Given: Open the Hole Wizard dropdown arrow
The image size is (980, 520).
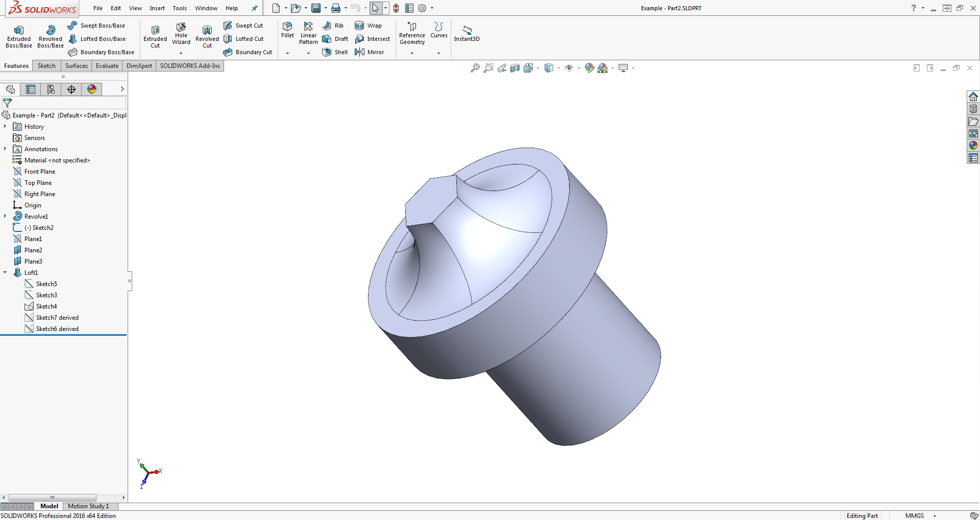Looking at the screenshot, I should pyautogui.click(x=181, y=53).
